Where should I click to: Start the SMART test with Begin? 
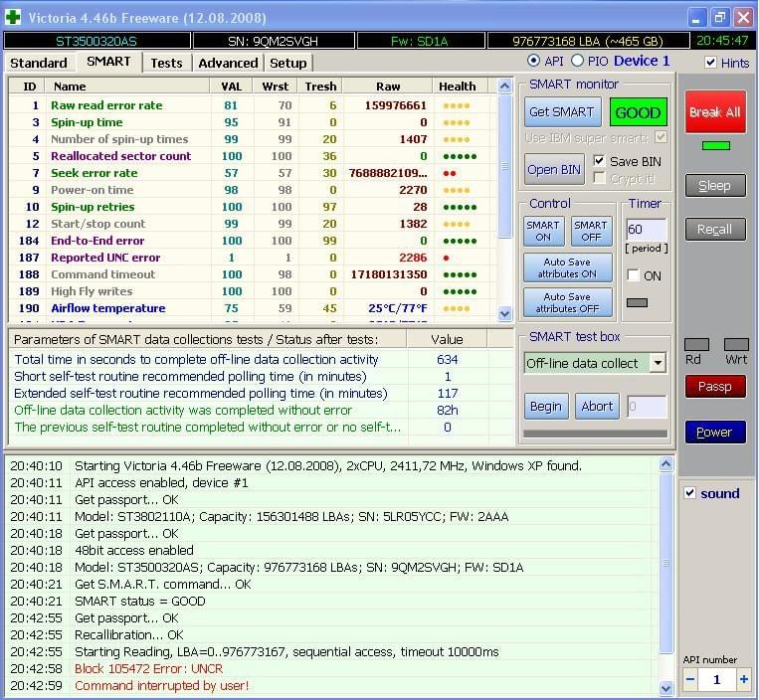pyautogui.click(x=546, y=406)
